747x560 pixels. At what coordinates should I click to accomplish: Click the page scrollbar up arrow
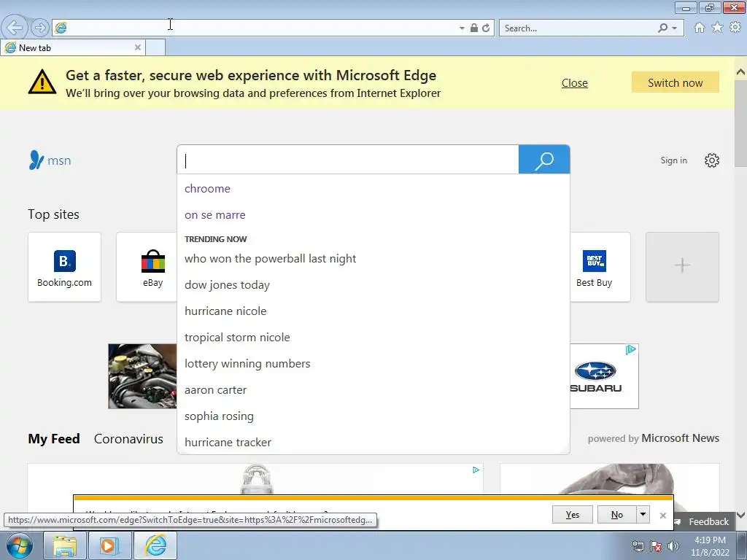pos(740,72)
